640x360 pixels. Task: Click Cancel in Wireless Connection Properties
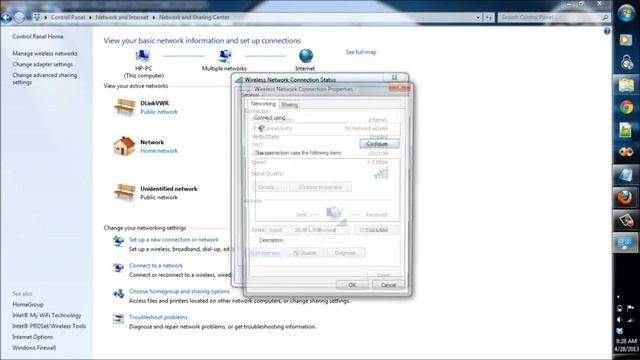click(x=388, y=285)
